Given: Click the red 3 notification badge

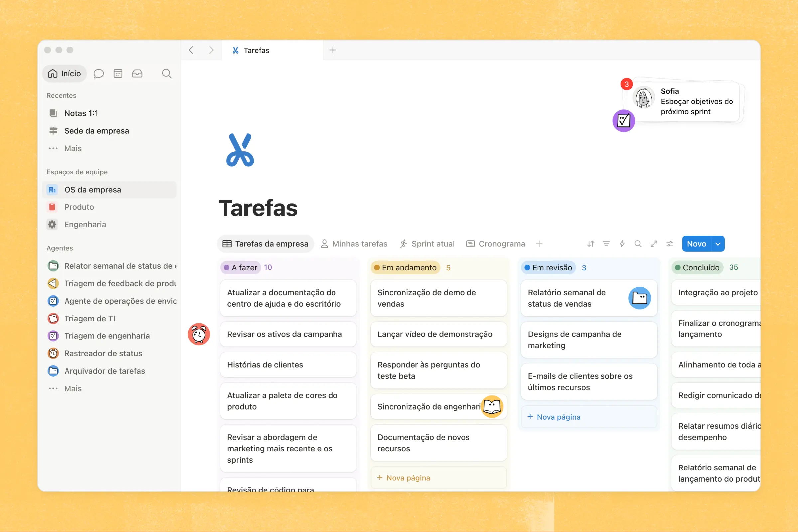Looking at the screenshot, I should point(627,84).
